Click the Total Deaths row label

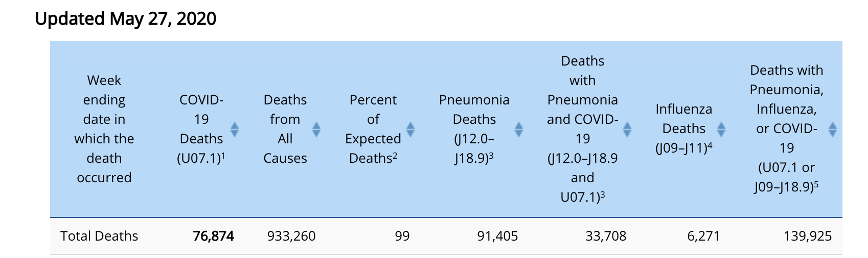[x=99, y=236]
